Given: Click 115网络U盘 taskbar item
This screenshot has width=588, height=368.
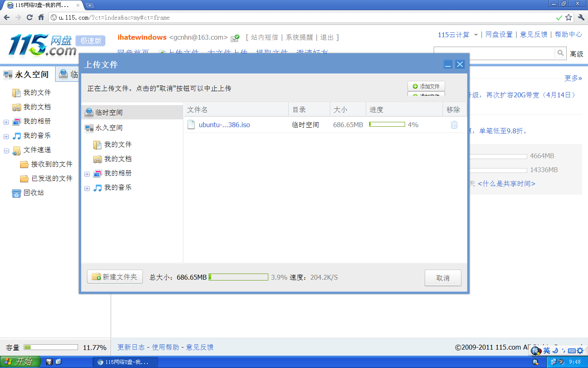Looking at the screenshot, I should click(125, 362).
